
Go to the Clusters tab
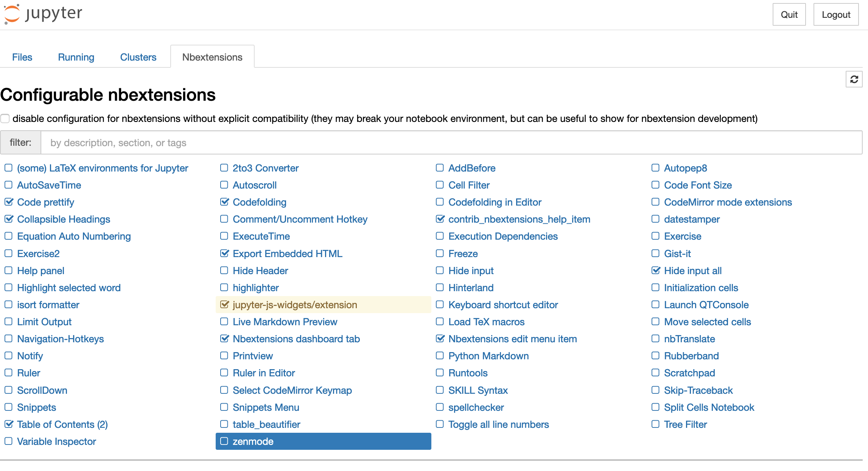tap(138, 57)
